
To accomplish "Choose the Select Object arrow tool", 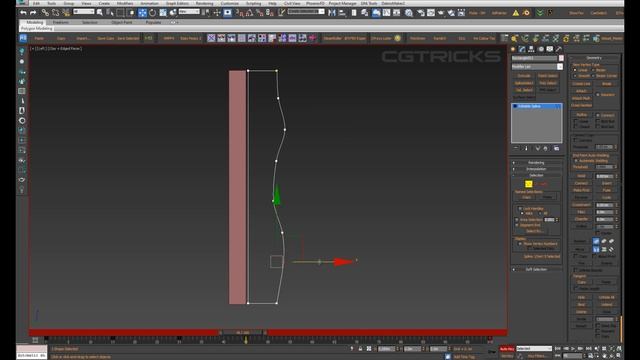I will pyautogui.click(x=100, y=13).
